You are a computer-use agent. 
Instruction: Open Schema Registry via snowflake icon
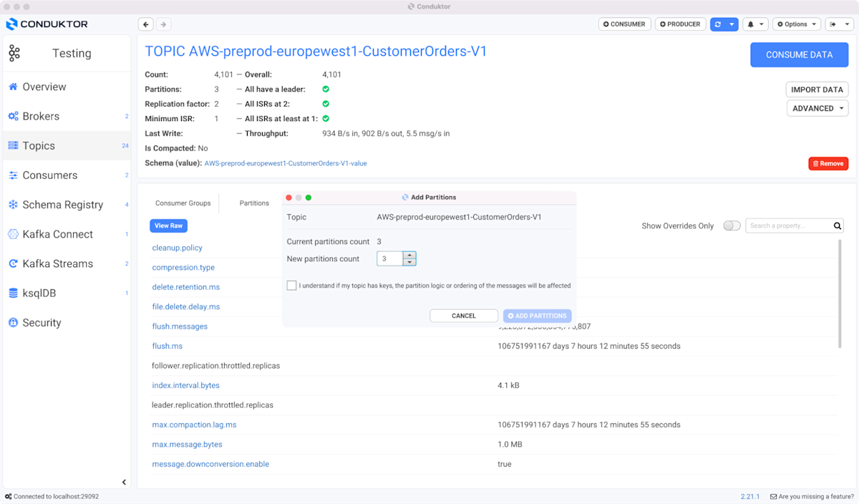click(13, 205)
